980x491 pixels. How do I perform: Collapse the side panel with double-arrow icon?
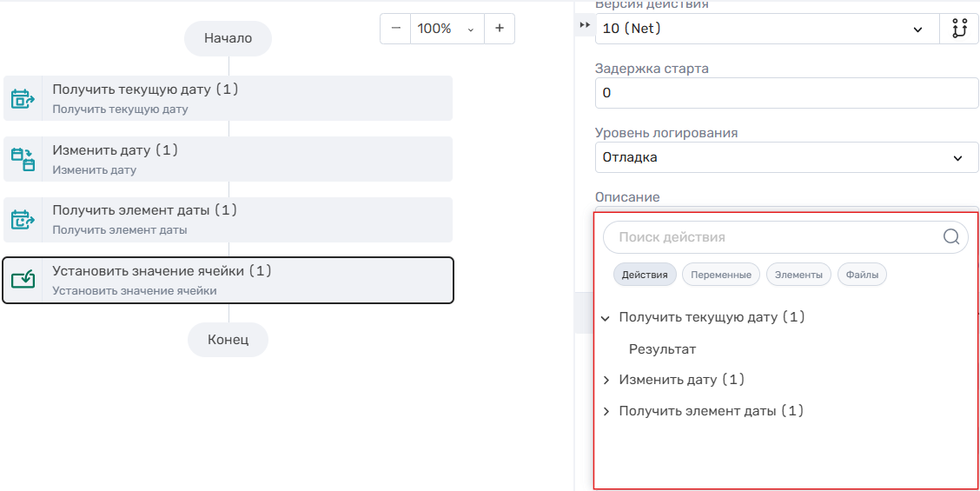[584, 25]
